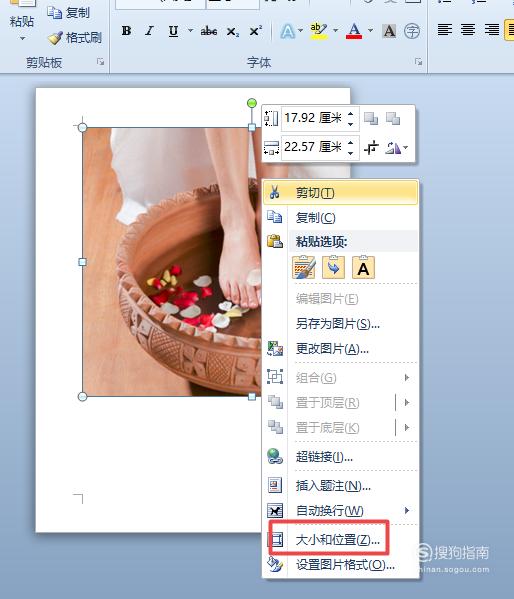This screenshot has width=514, height=599.
Task: Click the top-left corner handle of the picture
Action: click(82, 127)
